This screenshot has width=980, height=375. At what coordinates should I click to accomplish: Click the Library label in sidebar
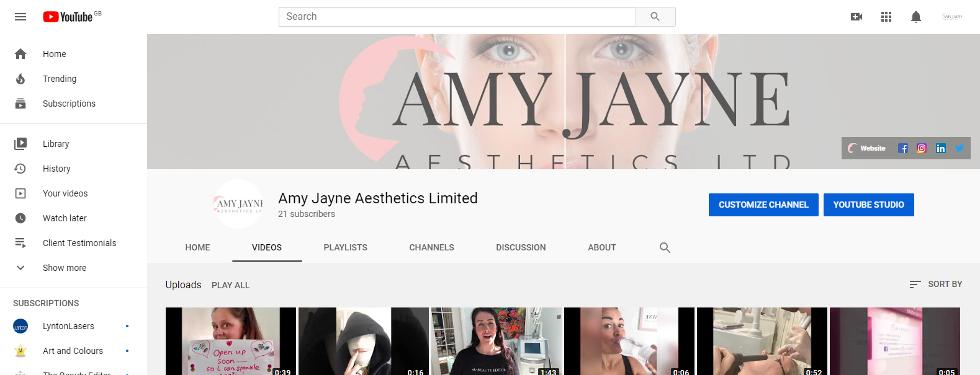56,144
